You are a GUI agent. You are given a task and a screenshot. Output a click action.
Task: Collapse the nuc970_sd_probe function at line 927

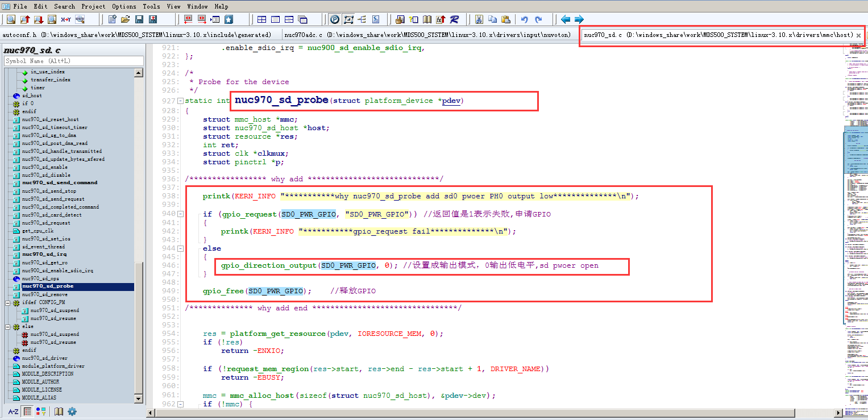pyautogui.click(x=180, y=101)
